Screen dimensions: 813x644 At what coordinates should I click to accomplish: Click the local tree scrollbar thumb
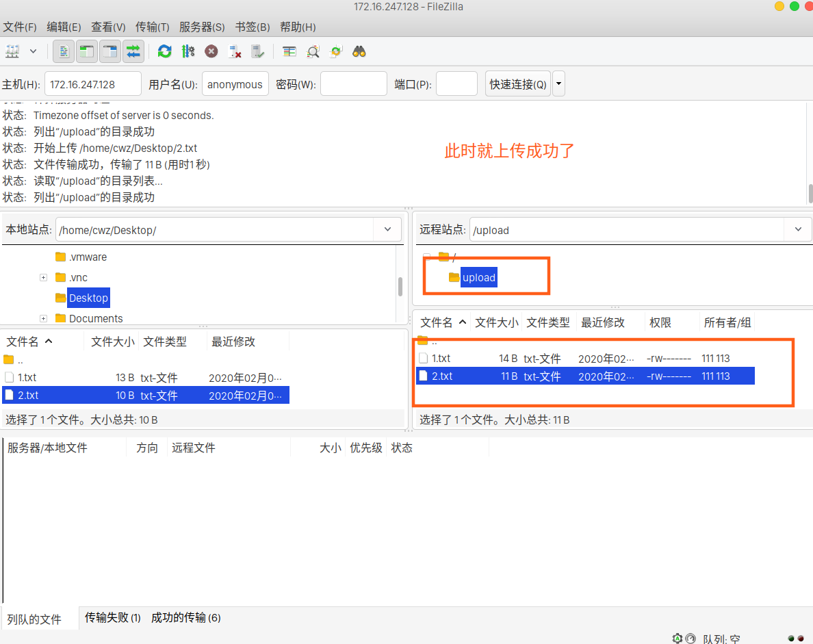point(400,286)
